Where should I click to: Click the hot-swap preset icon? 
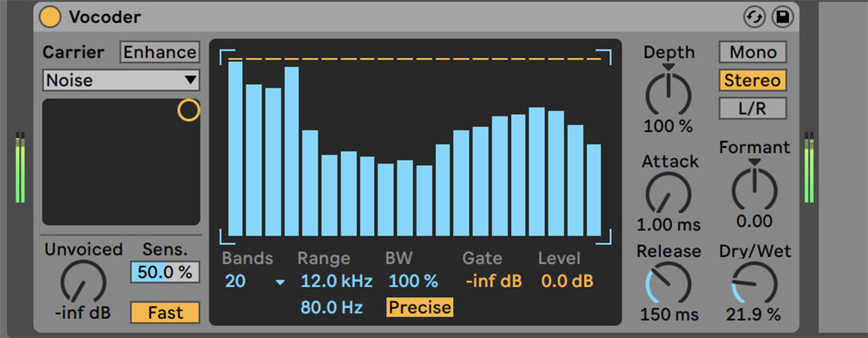(754, 17)
